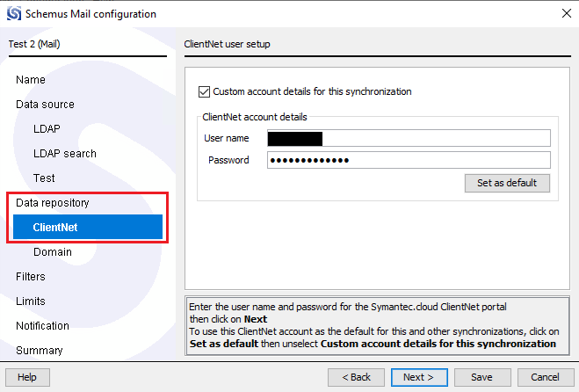Click the User name input field

(x=409, y=138)
